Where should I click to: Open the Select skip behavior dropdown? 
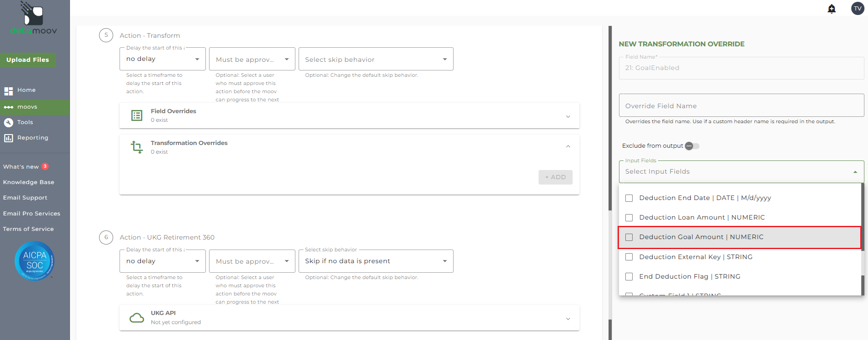pyautogui.click(x=375, y=60)
